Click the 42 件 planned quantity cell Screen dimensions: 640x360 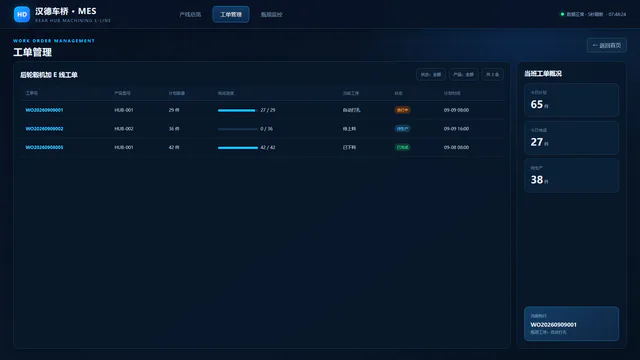pyautogui.click(x=174, y=147)
